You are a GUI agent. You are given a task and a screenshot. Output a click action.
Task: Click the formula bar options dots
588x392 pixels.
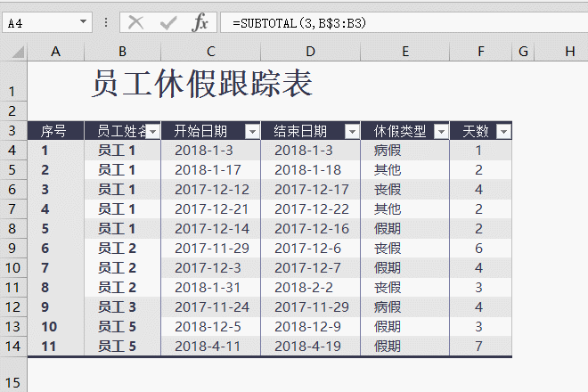pyautogui.click(x=106, y=22)
